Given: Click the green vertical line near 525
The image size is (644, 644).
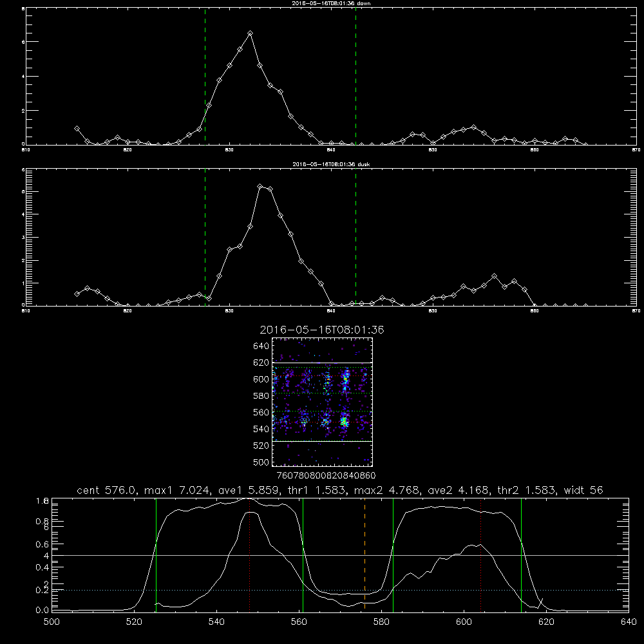Looking at the screenshot, I should [x=156, y=555].
